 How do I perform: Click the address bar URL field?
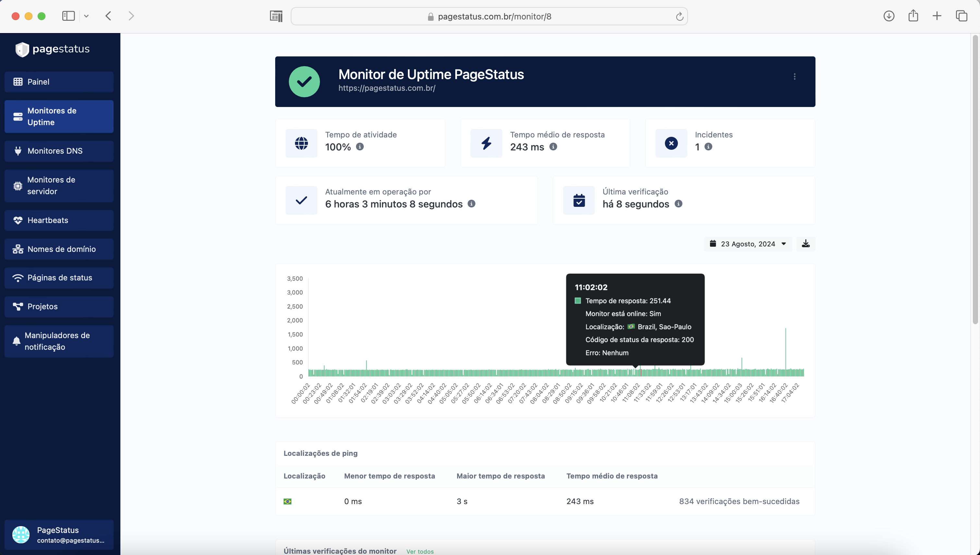coord(494,17)
